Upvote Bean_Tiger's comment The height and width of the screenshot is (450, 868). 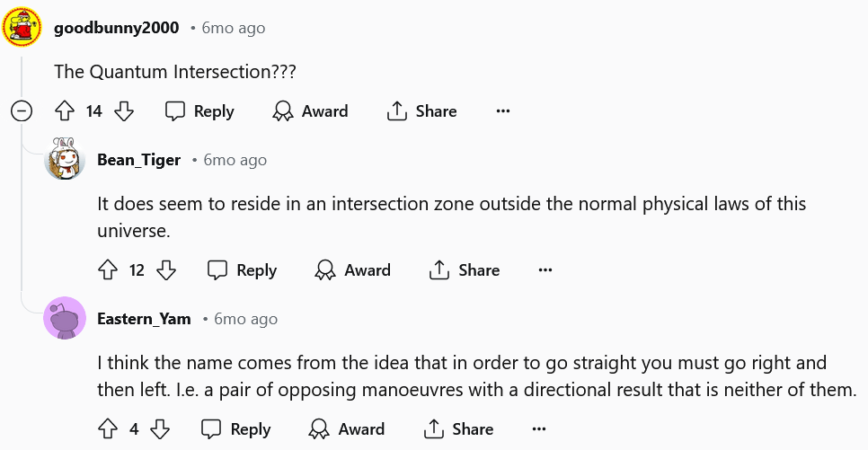point(108,270)
